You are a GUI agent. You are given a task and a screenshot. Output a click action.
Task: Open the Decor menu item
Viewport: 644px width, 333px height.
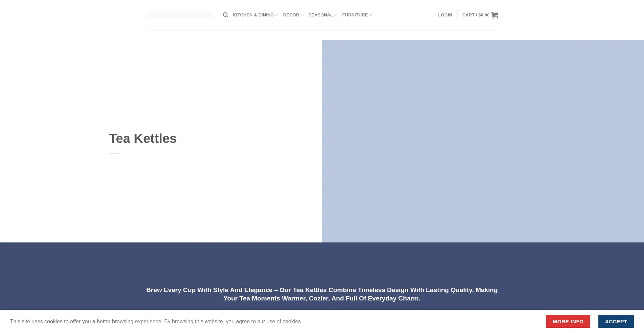click(291, 15)
